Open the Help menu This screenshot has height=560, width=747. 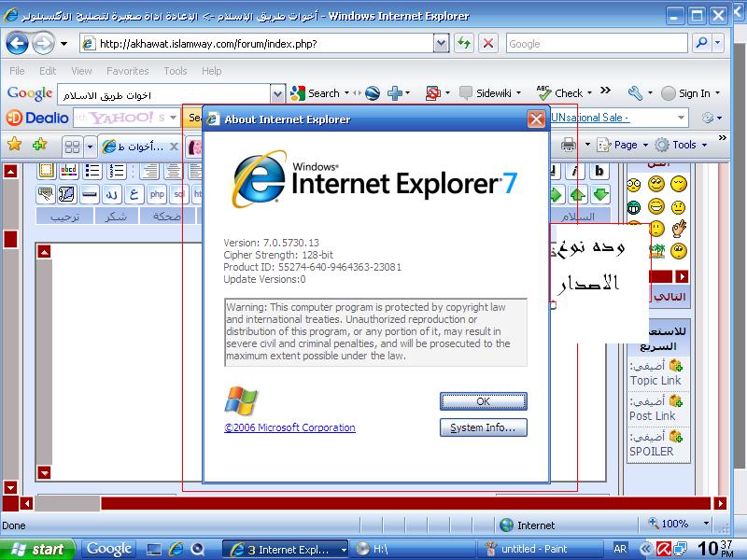[x=212, y=71]
